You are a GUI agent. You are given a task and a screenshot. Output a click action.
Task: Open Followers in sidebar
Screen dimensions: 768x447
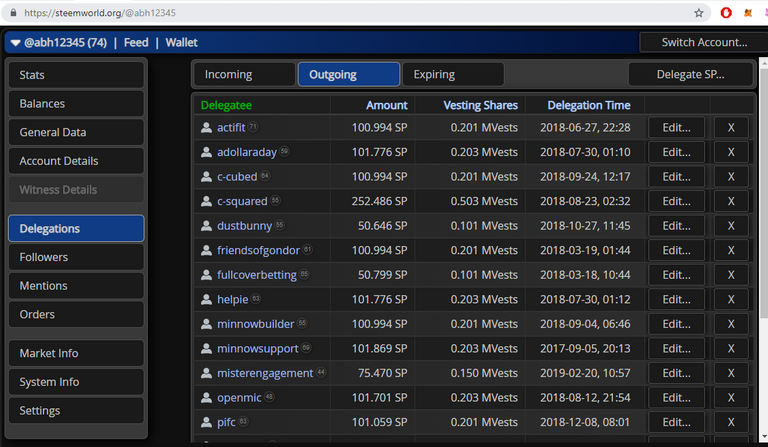76,257
